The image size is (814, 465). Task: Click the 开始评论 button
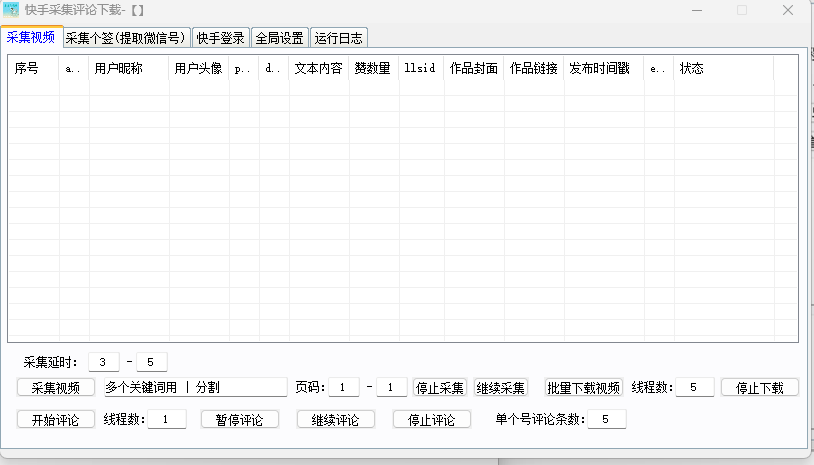click(x=56, y=420)
